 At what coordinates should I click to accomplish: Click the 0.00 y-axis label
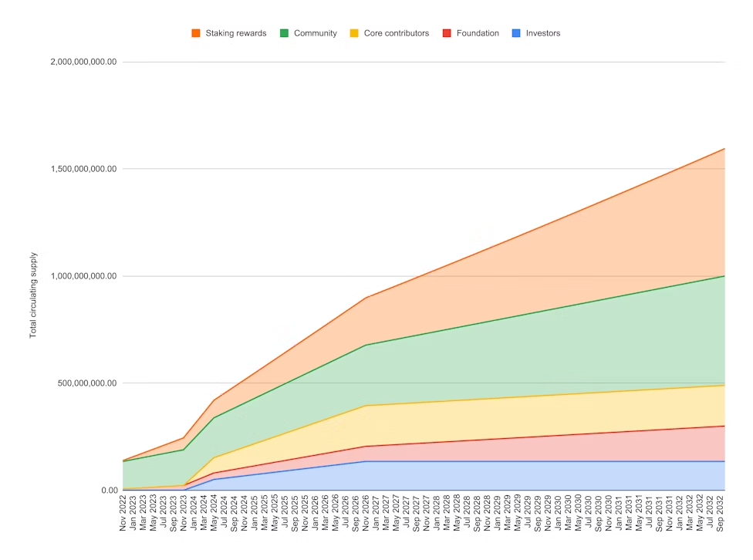(107, 491)
